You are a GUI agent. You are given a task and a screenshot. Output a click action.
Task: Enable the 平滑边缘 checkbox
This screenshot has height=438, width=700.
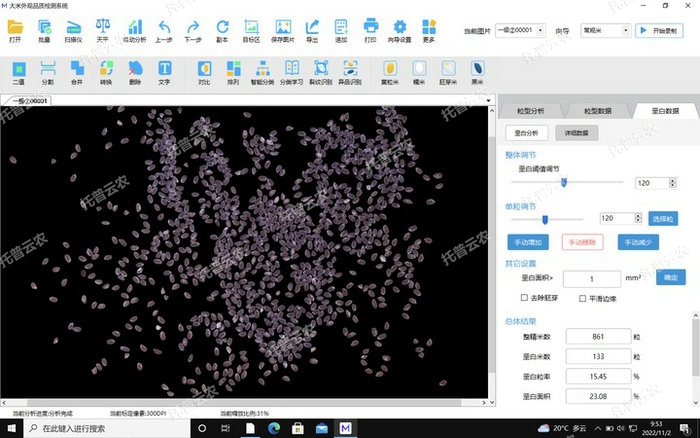583,298
